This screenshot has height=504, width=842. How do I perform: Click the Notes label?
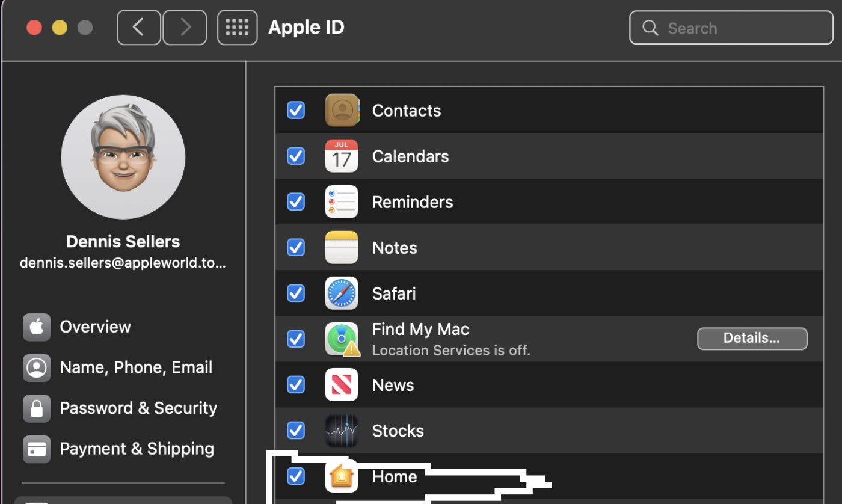coord(395,248)
